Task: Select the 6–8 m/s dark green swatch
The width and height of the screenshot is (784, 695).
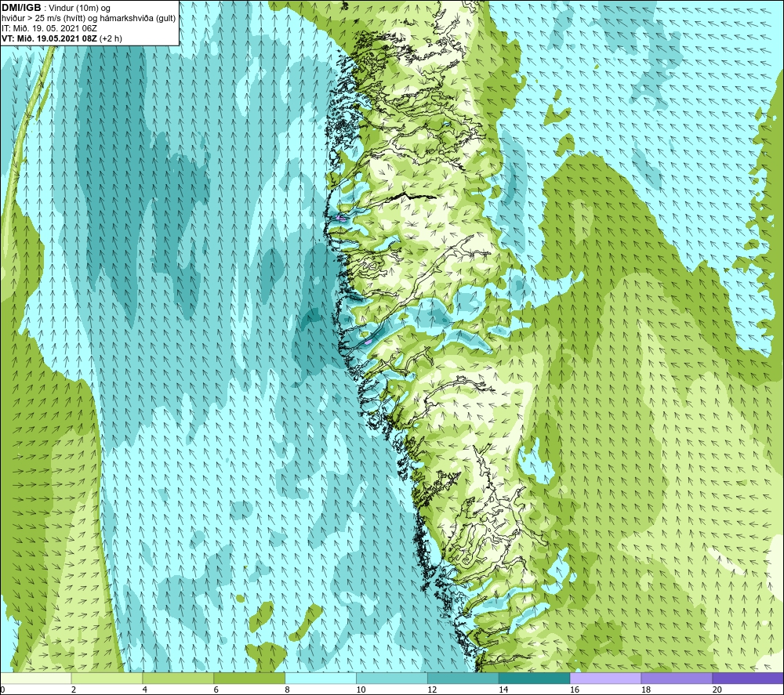Action: 249,678
